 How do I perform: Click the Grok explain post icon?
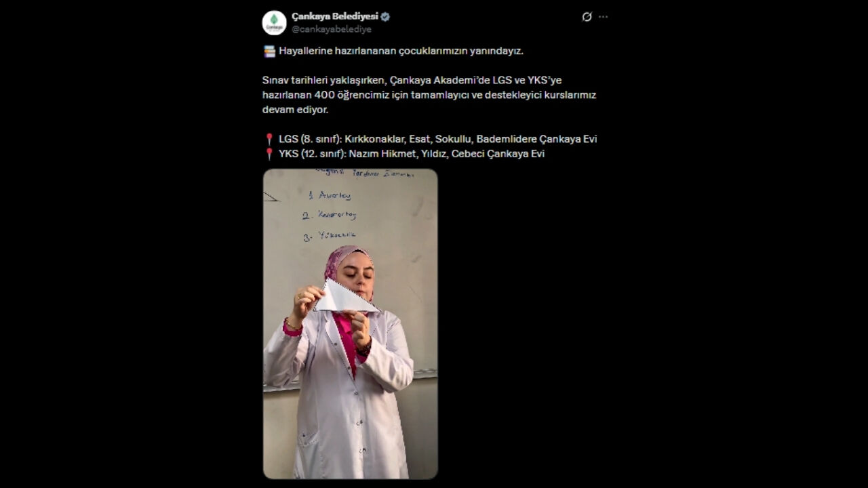(x=587, y=17)
